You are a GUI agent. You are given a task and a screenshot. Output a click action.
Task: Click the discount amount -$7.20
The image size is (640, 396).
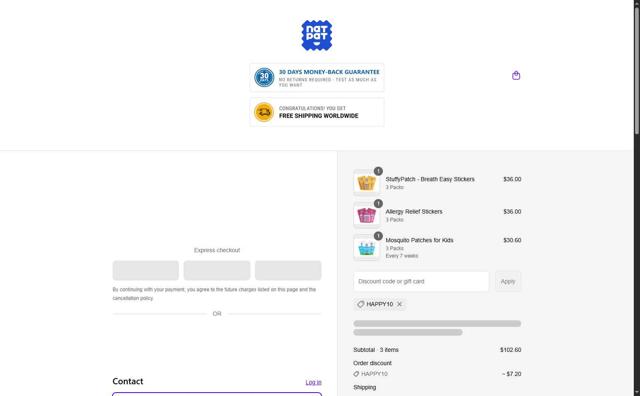click(512, 374)
